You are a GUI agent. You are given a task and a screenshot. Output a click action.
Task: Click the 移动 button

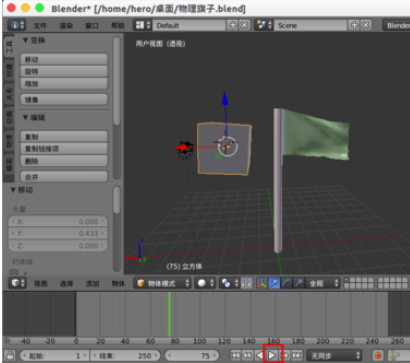[64, 59]
